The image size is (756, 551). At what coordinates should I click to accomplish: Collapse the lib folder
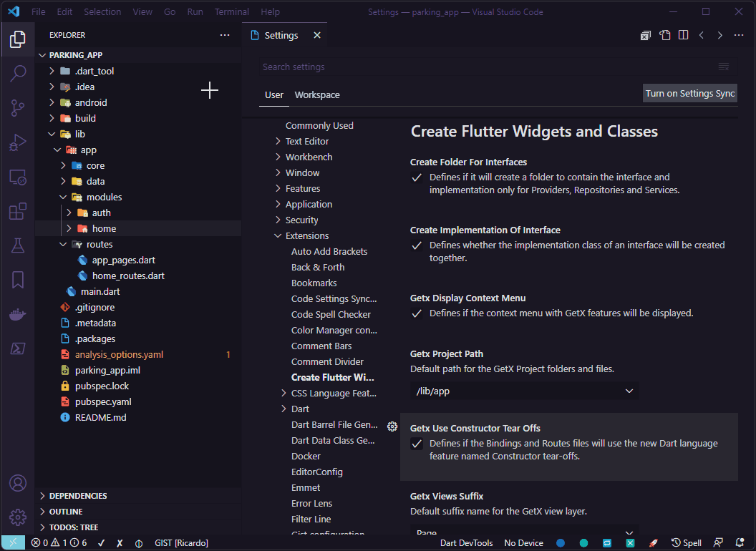52,134
